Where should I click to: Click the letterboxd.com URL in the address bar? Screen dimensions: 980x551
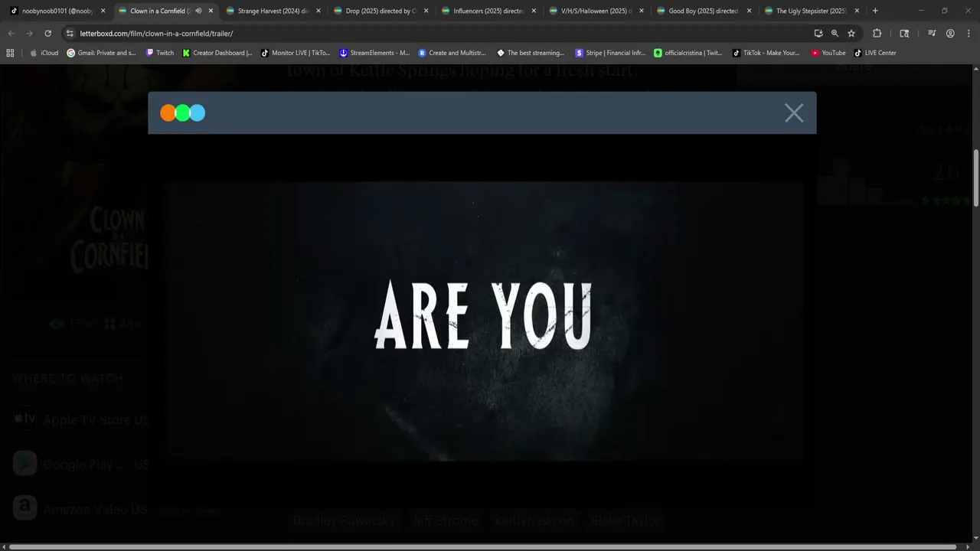(x=156, y=34)
